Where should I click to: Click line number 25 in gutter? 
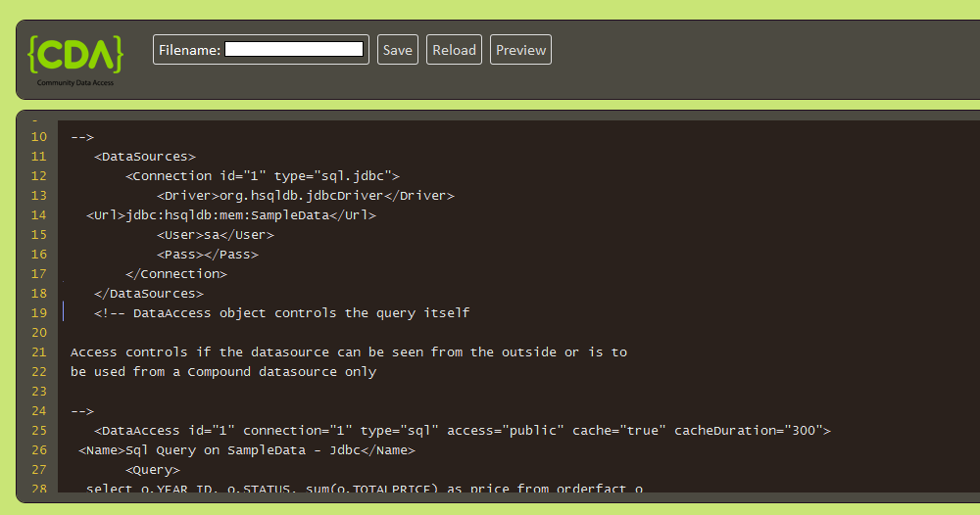[x=39, y=431]
